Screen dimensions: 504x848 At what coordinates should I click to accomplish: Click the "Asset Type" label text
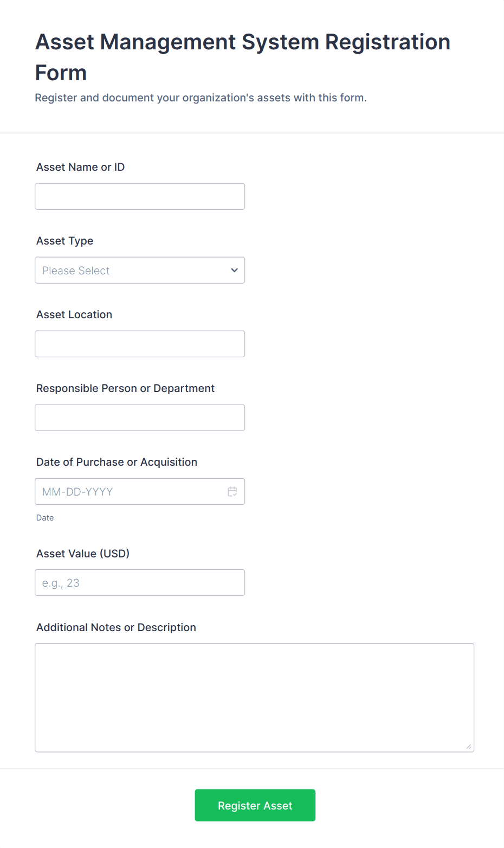pos(64,241)
